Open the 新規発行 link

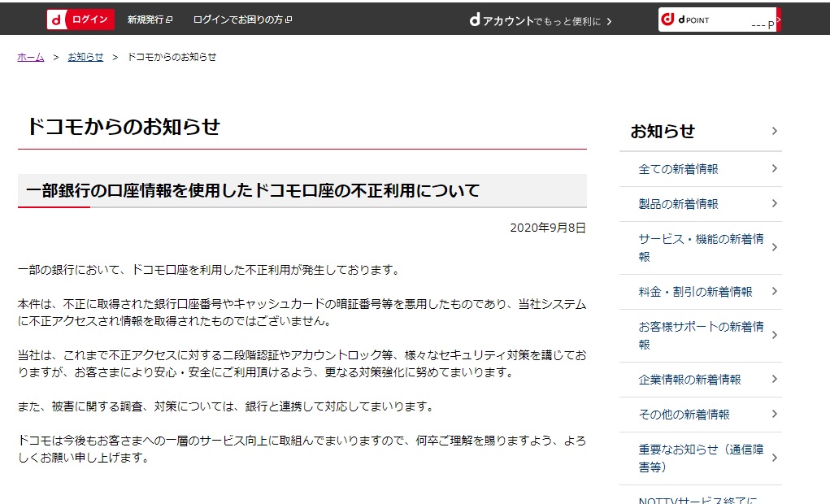click(x=146, y=20)
